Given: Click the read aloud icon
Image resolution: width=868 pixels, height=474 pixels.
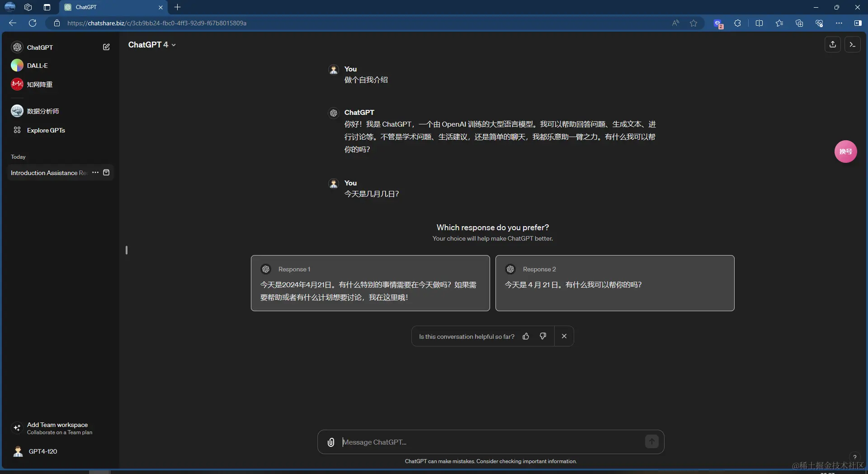Looking at the screenshot, I should point(675,23).
